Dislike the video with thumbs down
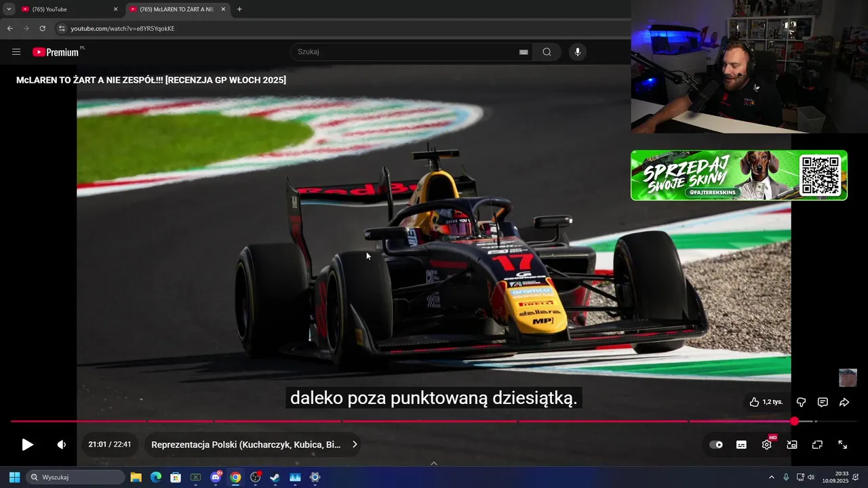This screenshot has height=488, width=868. [801, 402]
